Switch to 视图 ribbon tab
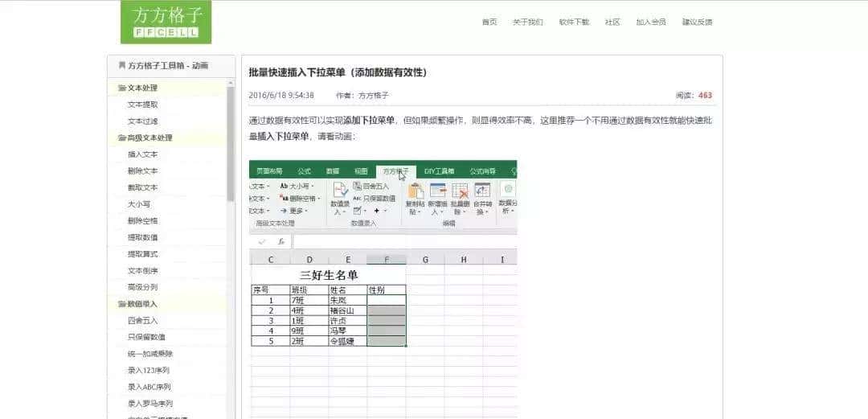868x419 pixels. (361, 171)
